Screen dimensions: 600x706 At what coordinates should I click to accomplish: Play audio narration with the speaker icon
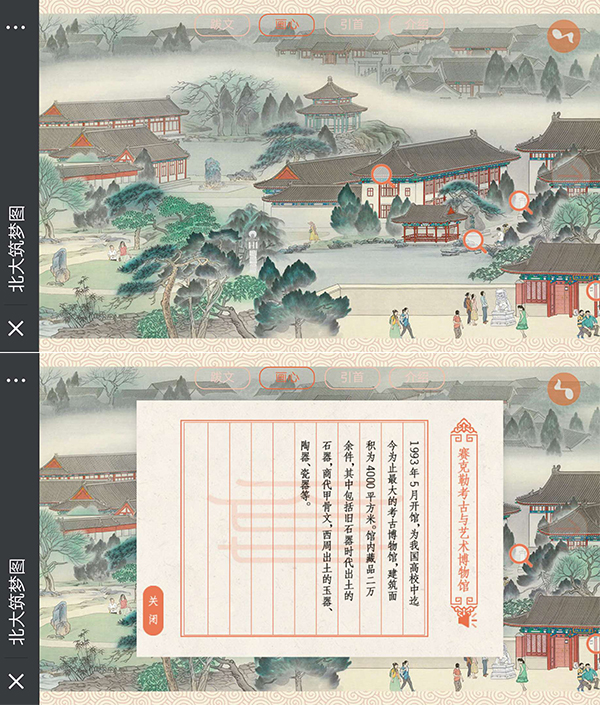point(467,620)
